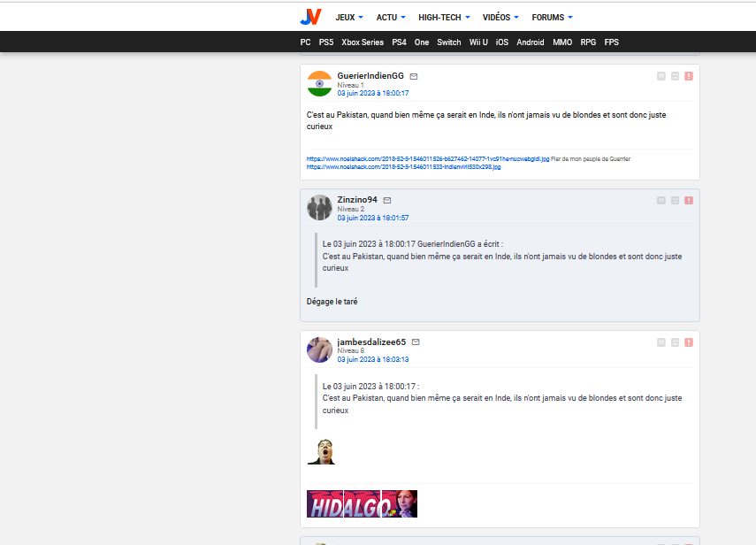756x545 pixels.
Task: Open the 18:01:57 timestamp permalink of Zinzino94
Action: click(372, 218)
